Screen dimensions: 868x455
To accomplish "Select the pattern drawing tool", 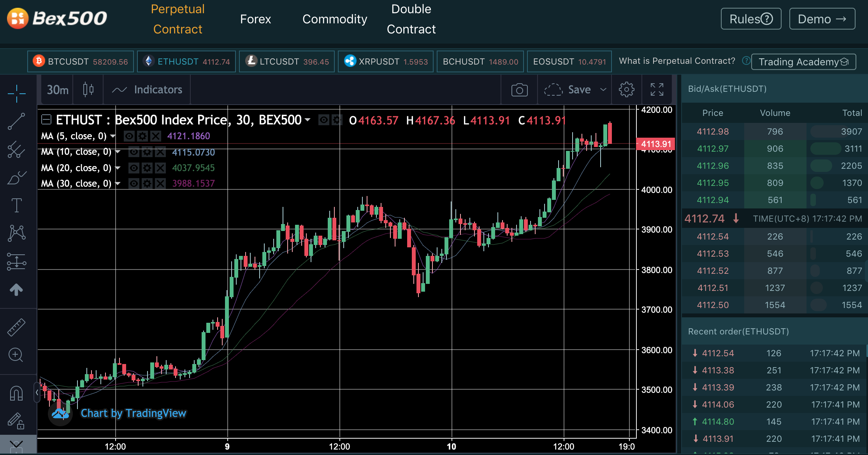I will (17, 233).
